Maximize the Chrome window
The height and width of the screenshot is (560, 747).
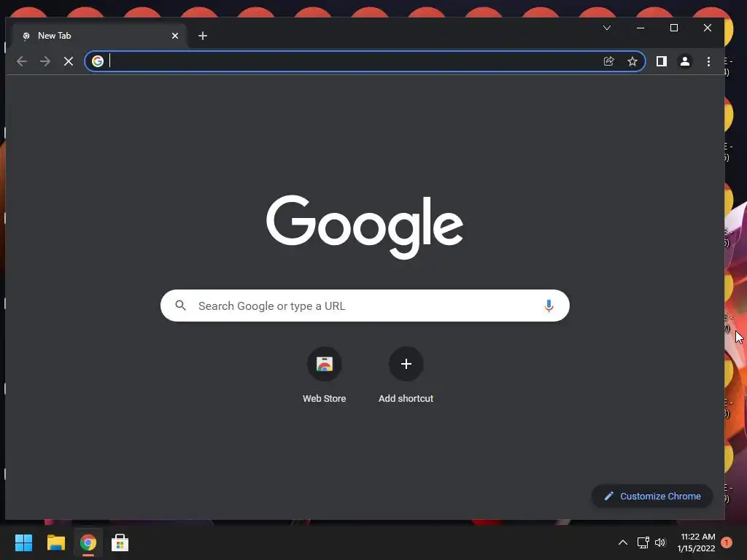tap(674, 28)
